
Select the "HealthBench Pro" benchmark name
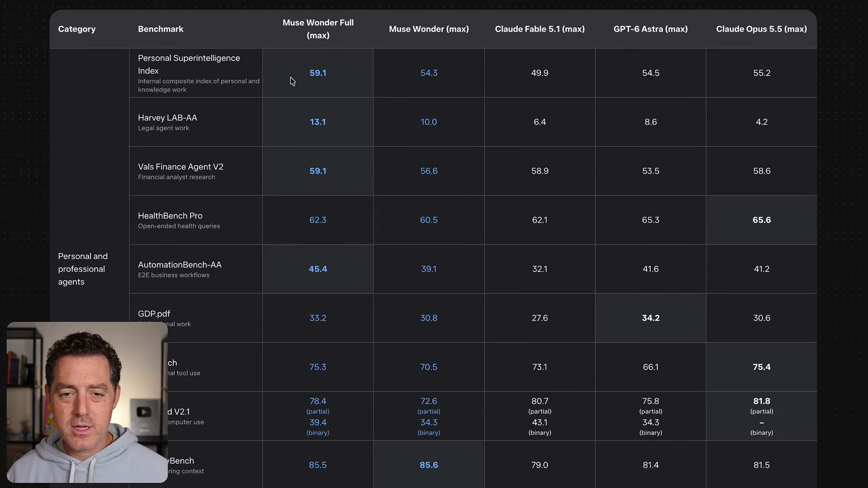[170, 216]
